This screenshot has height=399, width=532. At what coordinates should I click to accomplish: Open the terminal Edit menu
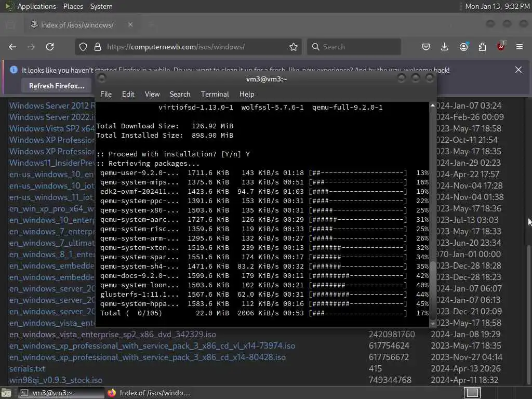tap(128, 95)
